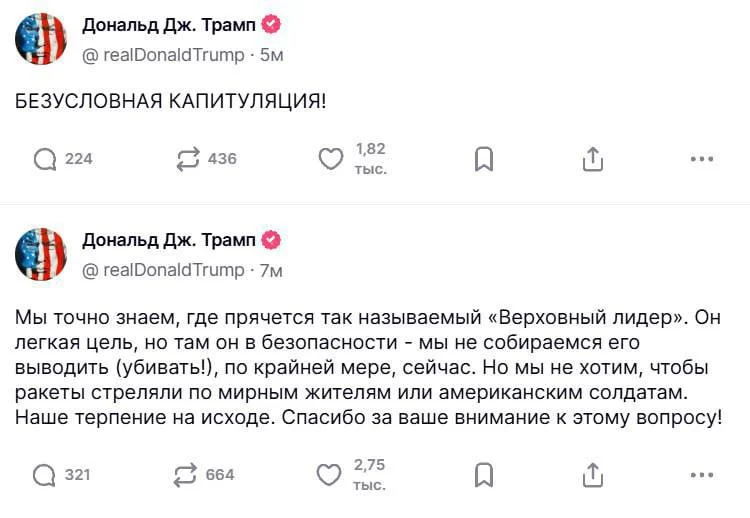Repost the «БЕЗУСЛОВНАЯ КАПИТУЛЯЦИЯ!» post

point(188,159)
